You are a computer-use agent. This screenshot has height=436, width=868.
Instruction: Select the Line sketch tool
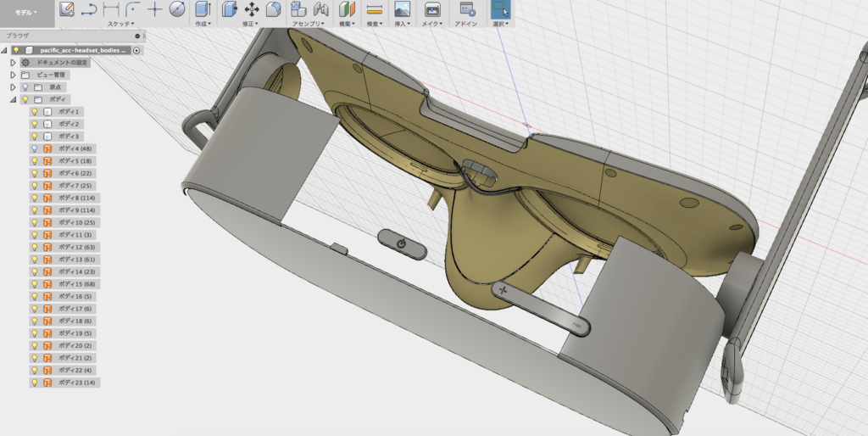tap(88, 8)
